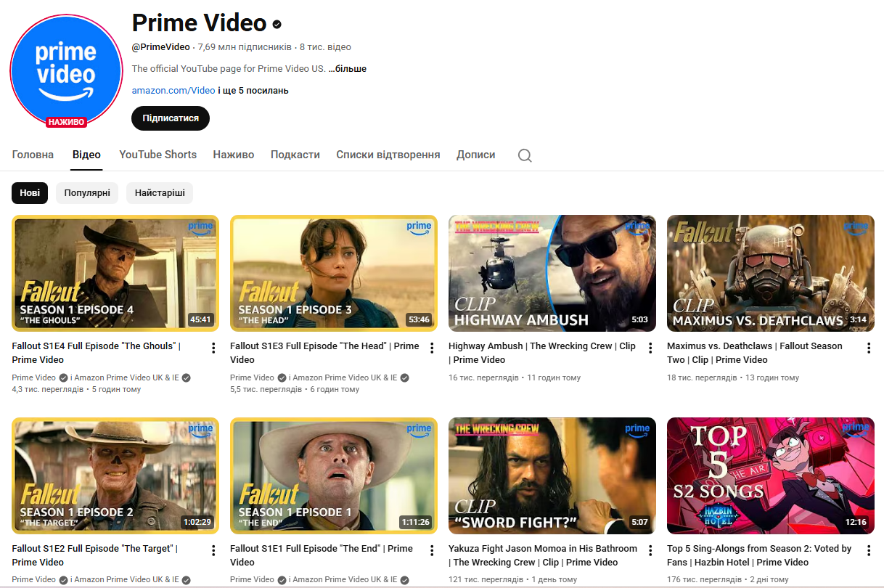The width and height of the screenshot is (884, 588).
Task: Enable the Нові filter chip
Action: click(29, 193)
